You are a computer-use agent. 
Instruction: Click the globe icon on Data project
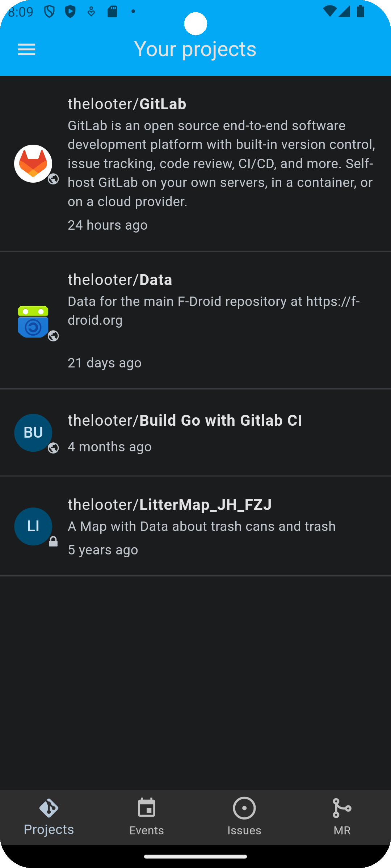coord(53,336)
